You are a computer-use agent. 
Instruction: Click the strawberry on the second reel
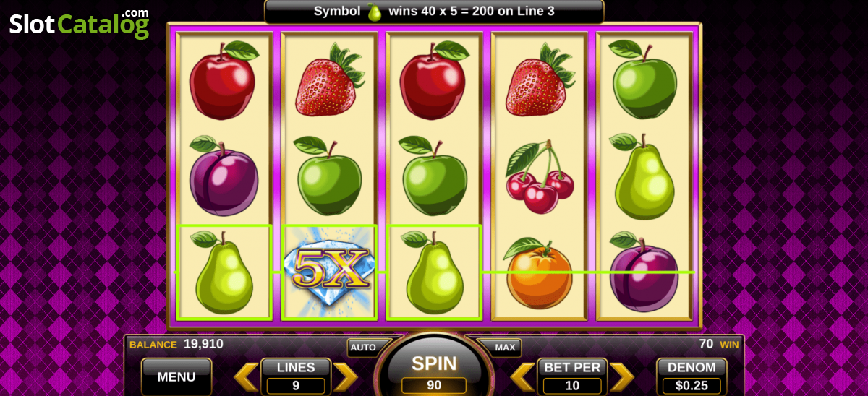pyautogui.click(x=330, y=79)
